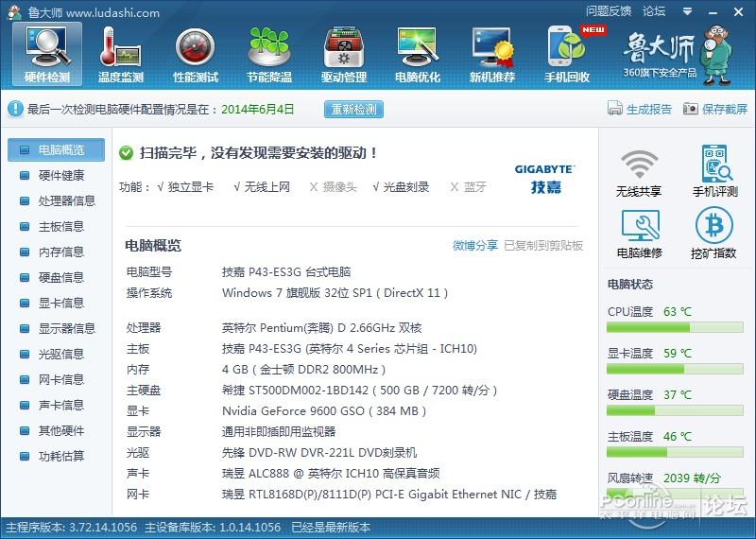Open the 问题反馈 feedback link
The image size is (756, 539).
point(608,11)
